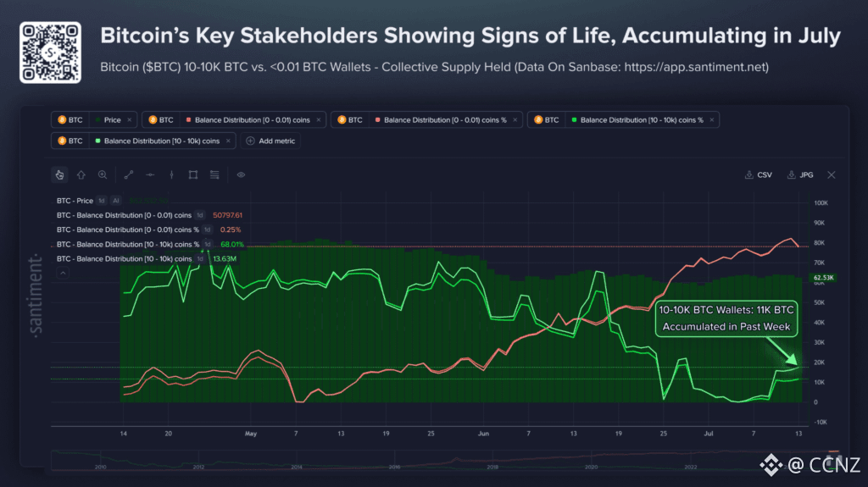Open the lines list tool icon

(214, 174)
